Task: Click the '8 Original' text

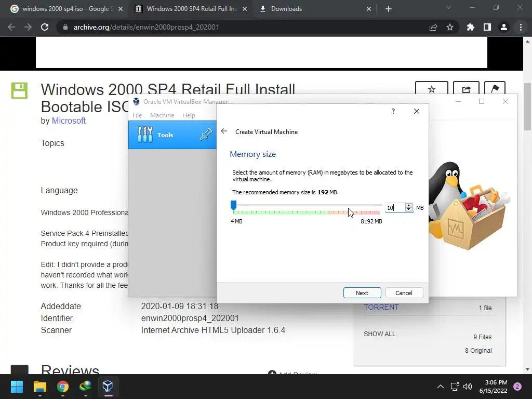Action: (x=478, y=351)
